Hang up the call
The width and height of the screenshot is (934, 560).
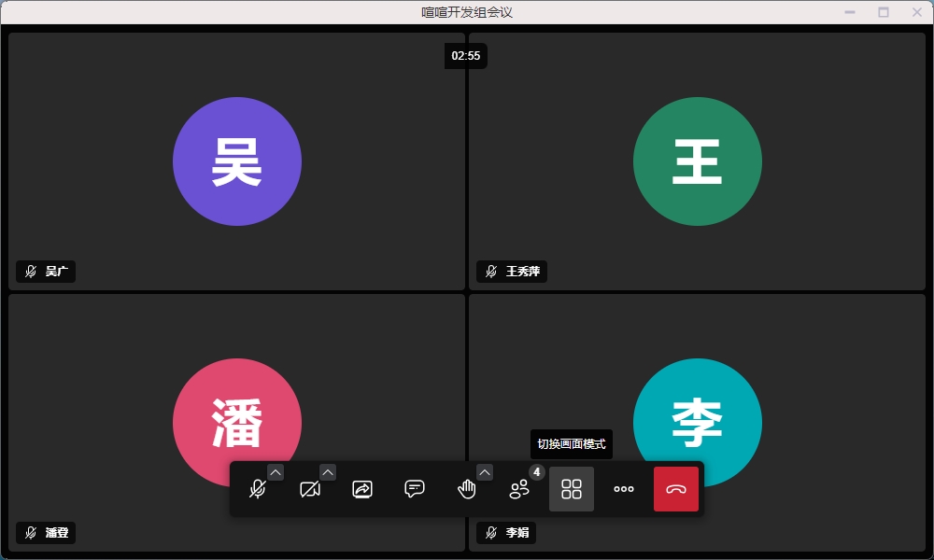click(x=676, y=489)
